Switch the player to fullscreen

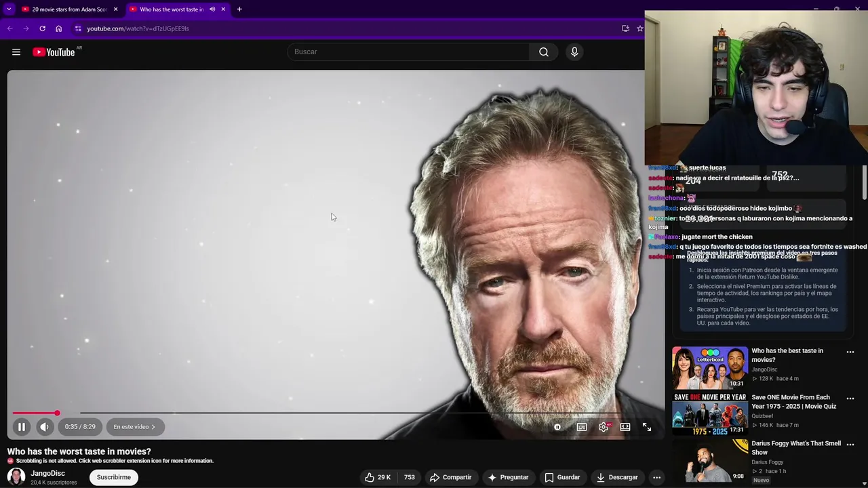[647, 427]
